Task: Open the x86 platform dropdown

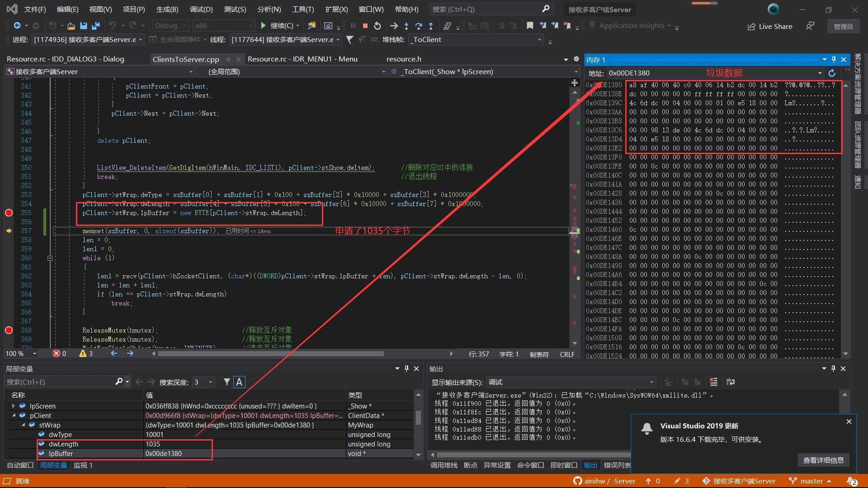Action: click(x=224, y=26)
